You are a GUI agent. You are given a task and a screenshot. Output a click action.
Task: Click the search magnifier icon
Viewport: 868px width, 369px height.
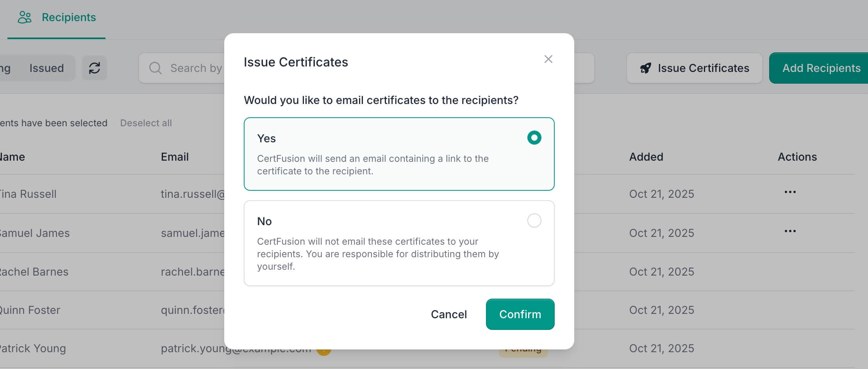(x=155, y=68)
